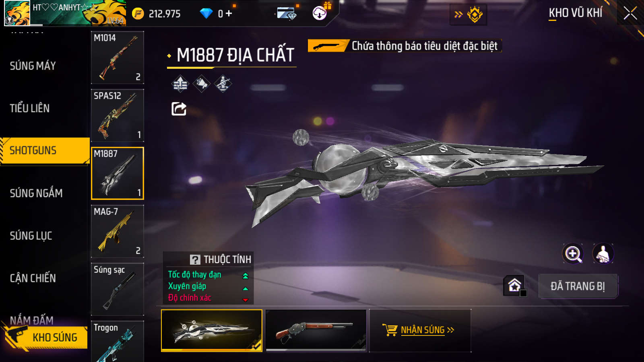The image size is (644, 362).
Task: Click the gold badge with double arrows
Action: tap(468, 14)
